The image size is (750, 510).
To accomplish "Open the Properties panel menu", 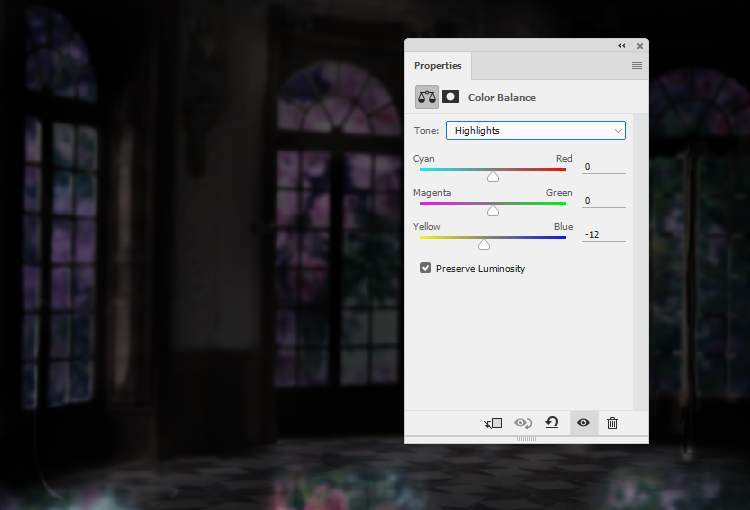I will pos(637,66).
